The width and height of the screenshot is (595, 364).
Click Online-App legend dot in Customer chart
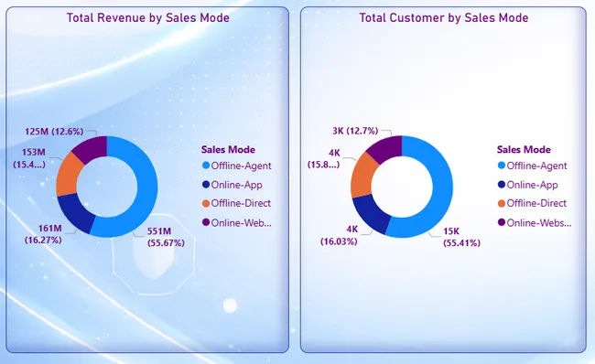tap(502, 185)
